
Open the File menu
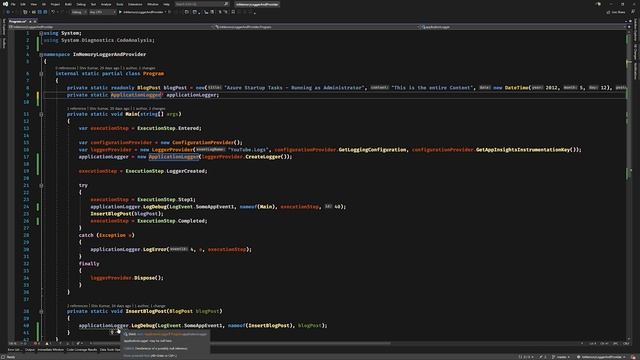[13, 4]
